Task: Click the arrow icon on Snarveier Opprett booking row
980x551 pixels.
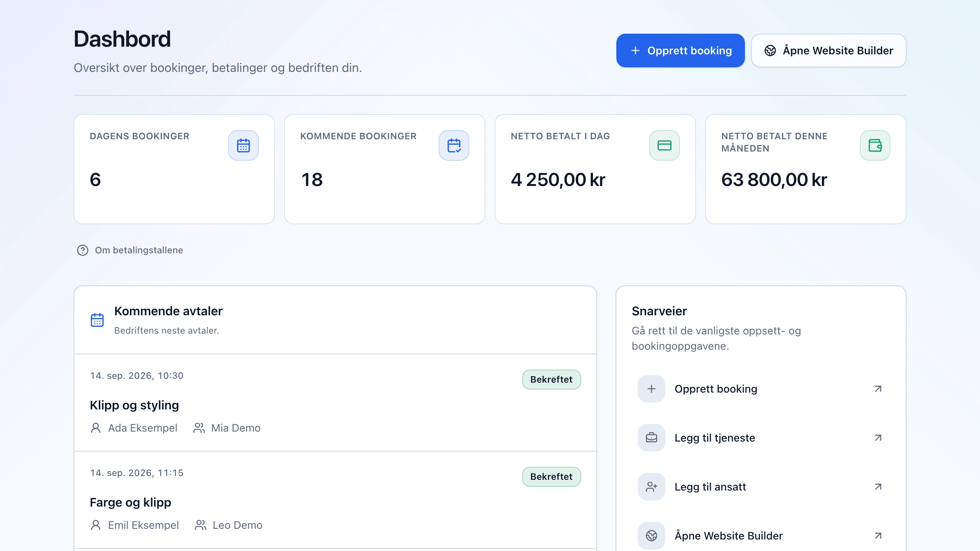Action: pos(878,389)
